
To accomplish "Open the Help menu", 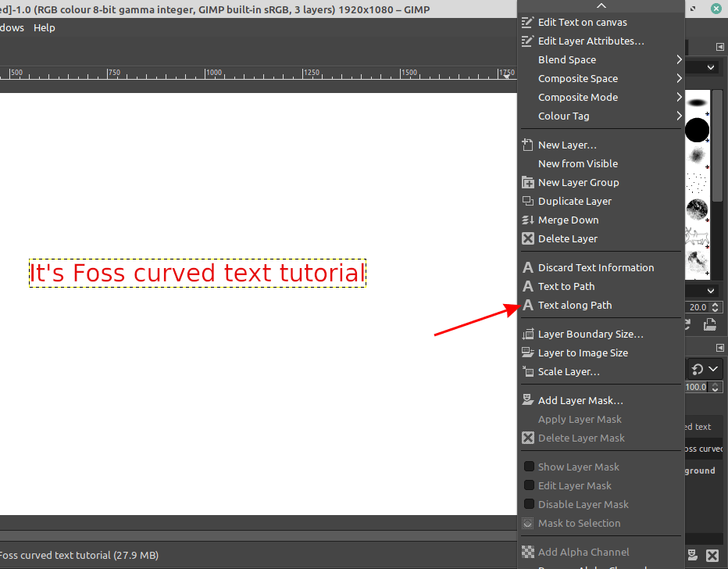I will (x=45, y=27).
